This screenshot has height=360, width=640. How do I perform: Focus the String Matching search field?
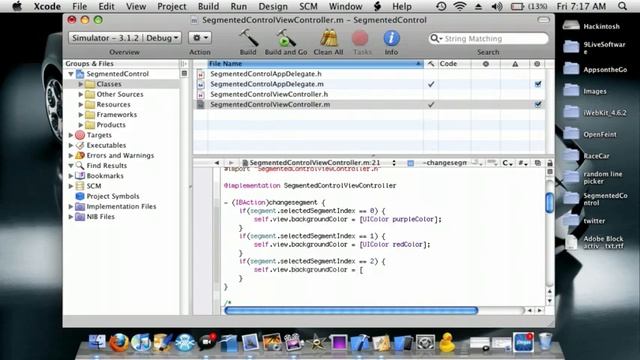(489, 38)
